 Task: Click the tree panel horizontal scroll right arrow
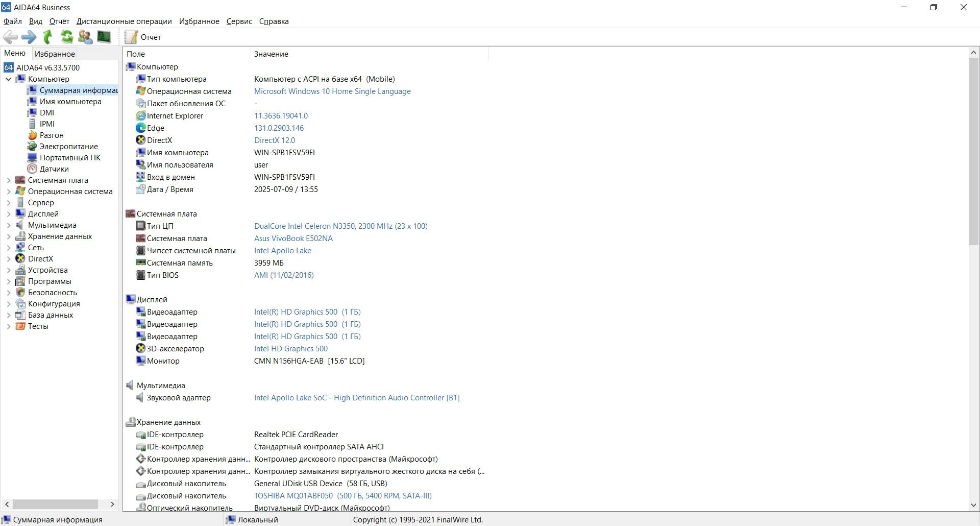(112, 504)
